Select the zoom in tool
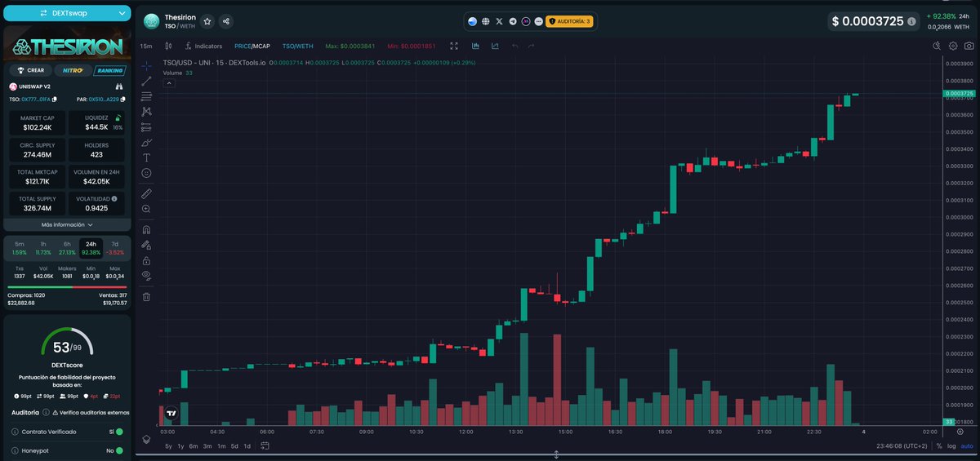Viewport: 980px width, 461px height. click(146, 209)
